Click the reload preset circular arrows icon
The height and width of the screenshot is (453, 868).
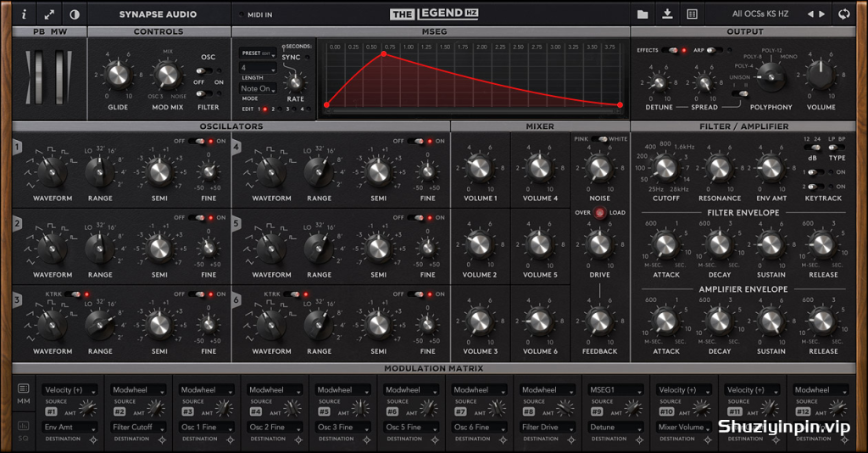(843, 14)
